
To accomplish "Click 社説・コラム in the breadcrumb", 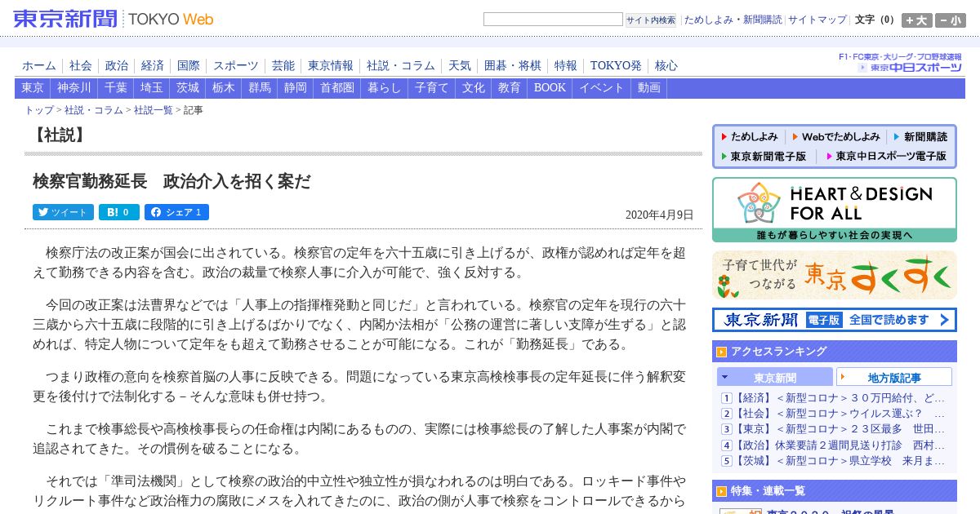I will coord(94,110).
